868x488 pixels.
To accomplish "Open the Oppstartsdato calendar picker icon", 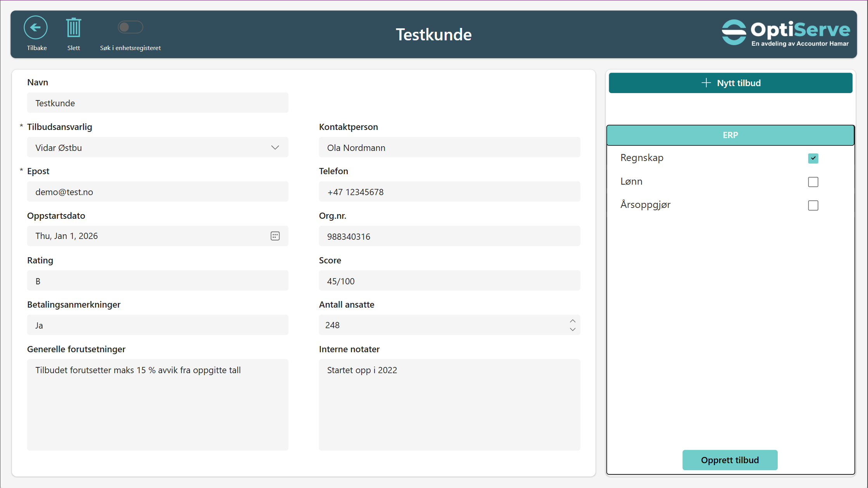I will coord(275,236).
